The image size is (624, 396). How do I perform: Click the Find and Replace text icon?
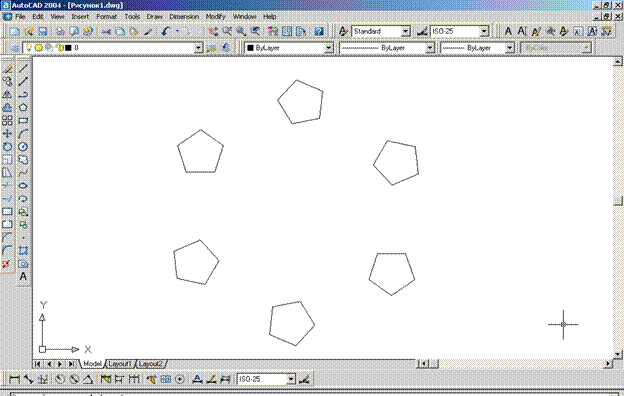click(550, 31)
